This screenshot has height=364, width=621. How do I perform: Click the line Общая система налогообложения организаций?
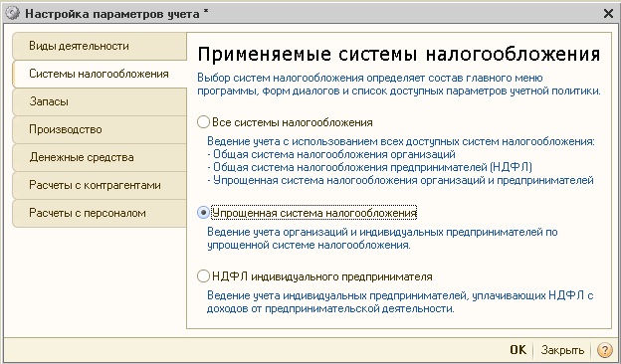point(331,154)
